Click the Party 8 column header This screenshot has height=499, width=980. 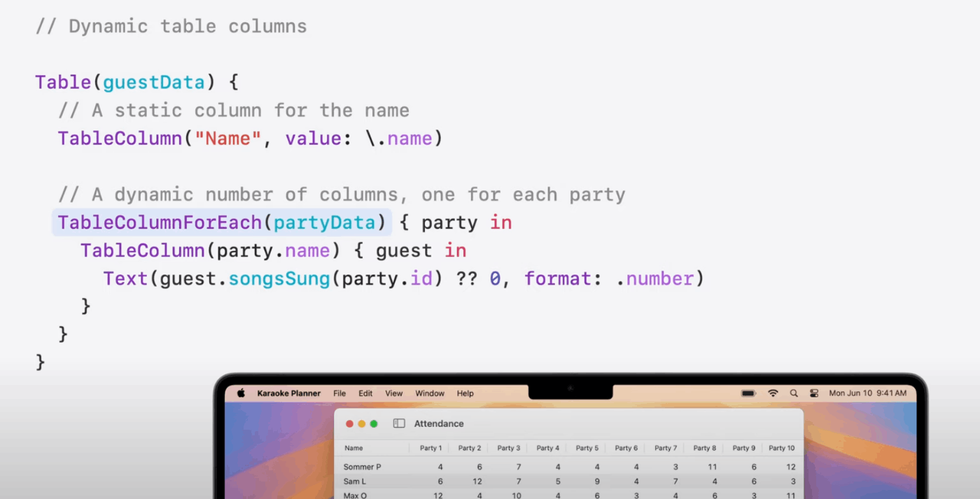pos(705,448)
